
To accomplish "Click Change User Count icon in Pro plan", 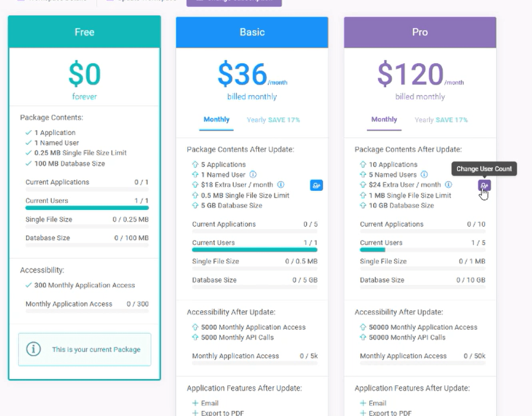I will 484,185.
